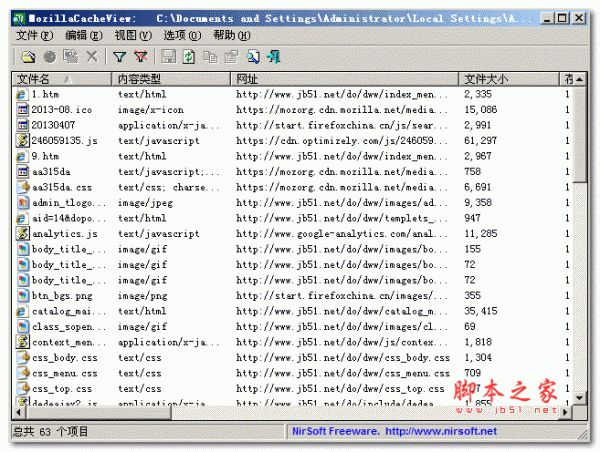Click the horizontal scrollbar left arrow

pos(18,412)
